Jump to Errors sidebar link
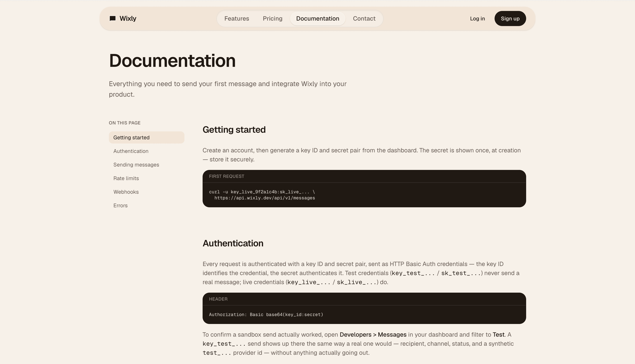 click(146, 205)
